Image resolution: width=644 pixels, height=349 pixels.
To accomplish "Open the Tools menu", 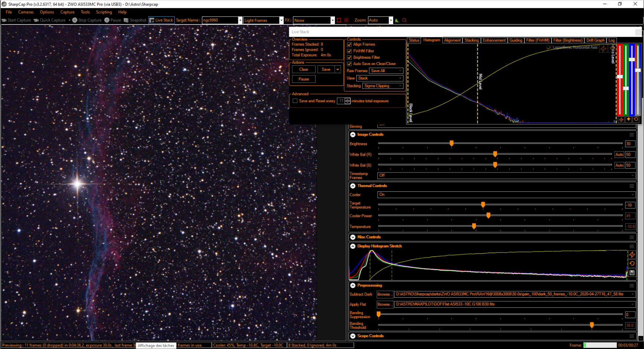I will [x=85, y=12].
